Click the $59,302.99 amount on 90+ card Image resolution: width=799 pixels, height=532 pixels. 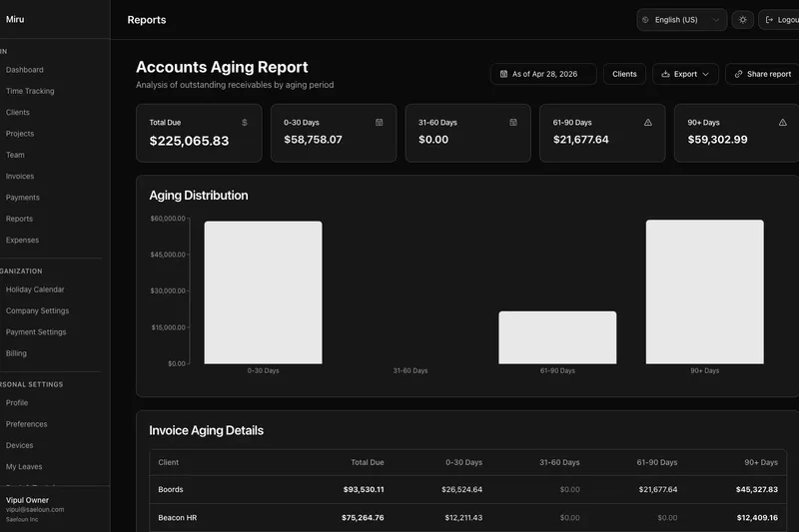tap(717, 140)
